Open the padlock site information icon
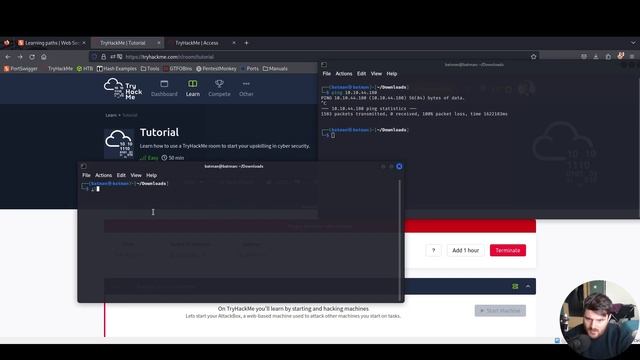Screen dimensions: 640x360 [104, 57]
